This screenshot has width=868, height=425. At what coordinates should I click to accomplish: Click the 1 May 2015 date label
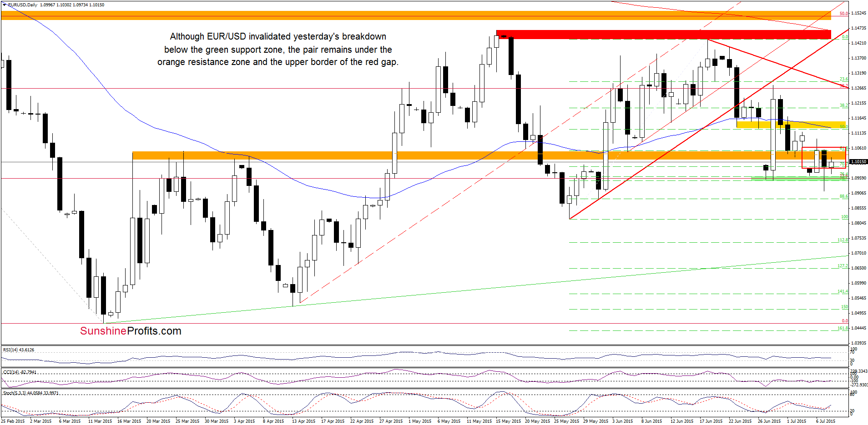point(420,421)
